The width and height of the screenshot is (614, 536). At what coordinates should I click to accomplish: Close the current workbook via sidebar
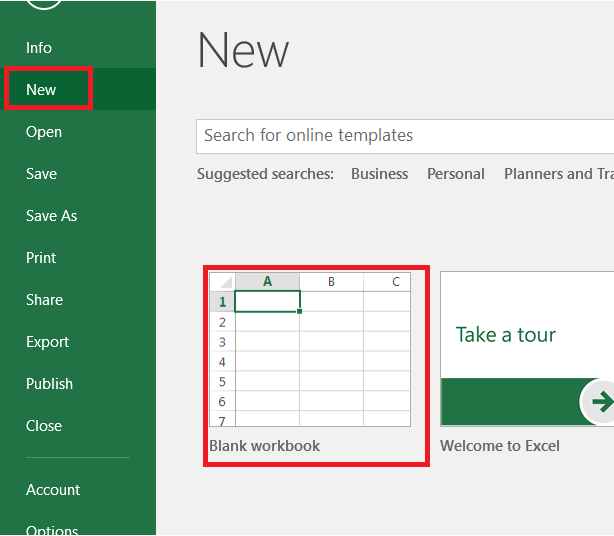pyautogui.click(x=44, y=426)
